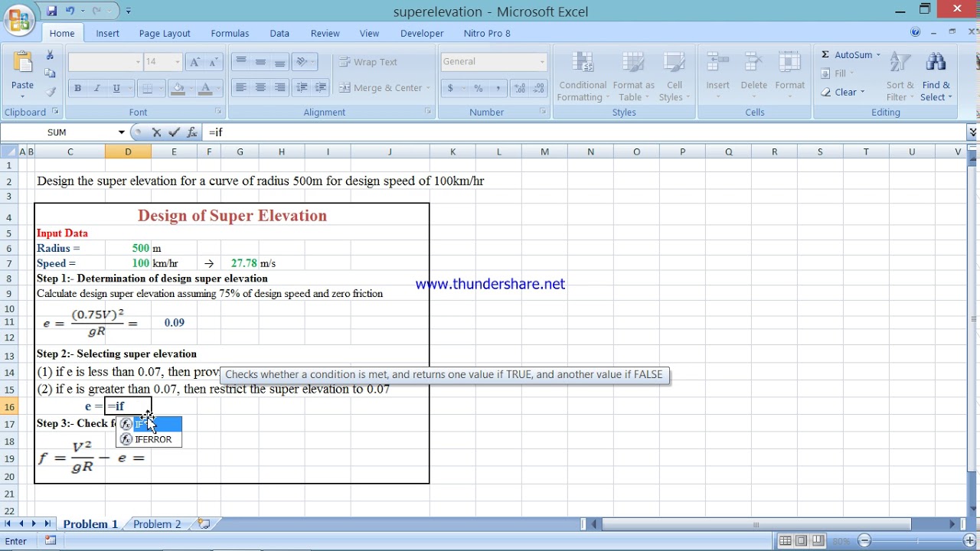Expand the formula bar
This screenshot has width=980, height=551.
[x=972, y=132]
